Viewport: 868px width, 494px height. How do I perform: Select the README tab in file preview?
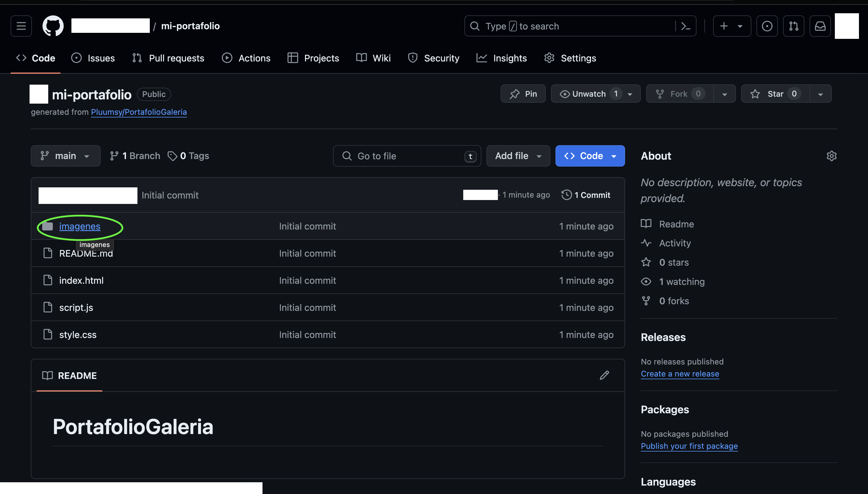point(69,376)
